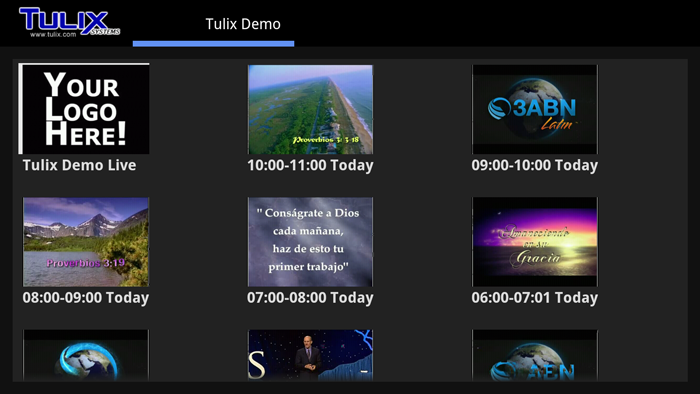Open the aerial coastline Proverbios thumbnail
Image resolution: width=700 pixels, height=394 pixels.
pyautogui.click(x=310, y=109)
